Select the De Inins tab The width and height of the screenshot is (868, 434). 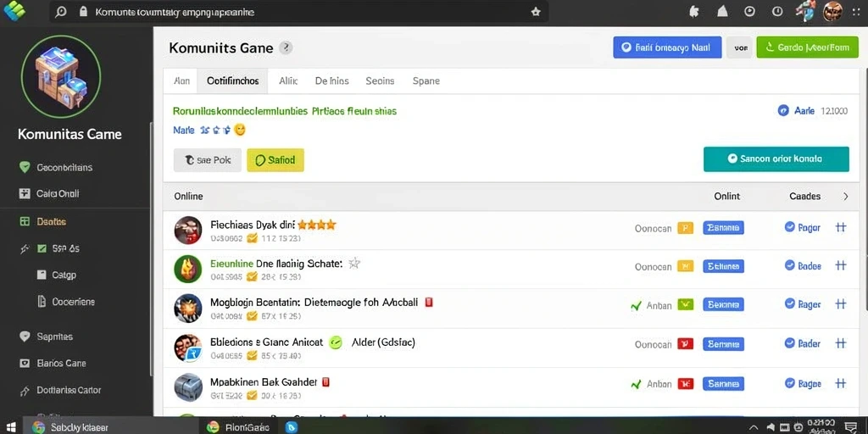click(x=331, y=81)
